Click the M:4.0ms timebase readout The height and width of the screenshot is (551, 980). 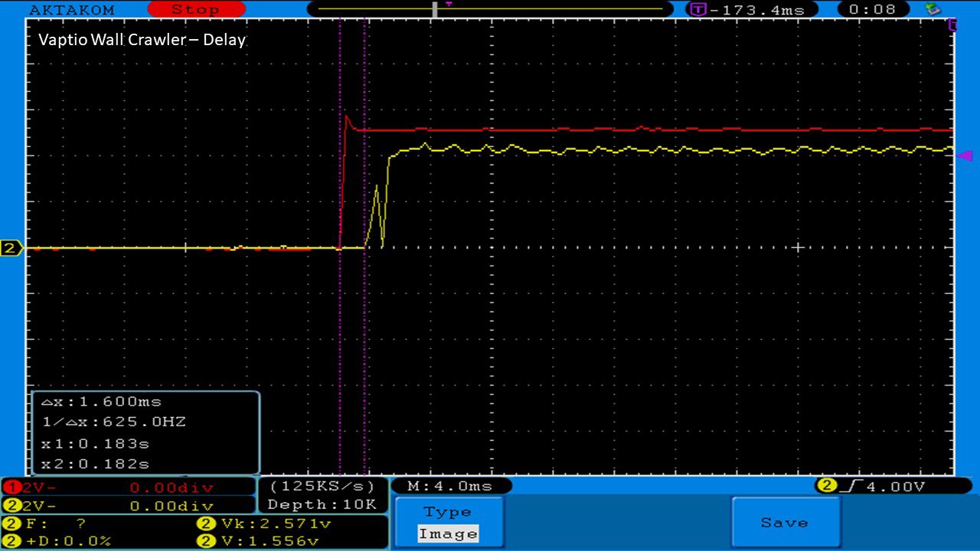coord(450,486)
